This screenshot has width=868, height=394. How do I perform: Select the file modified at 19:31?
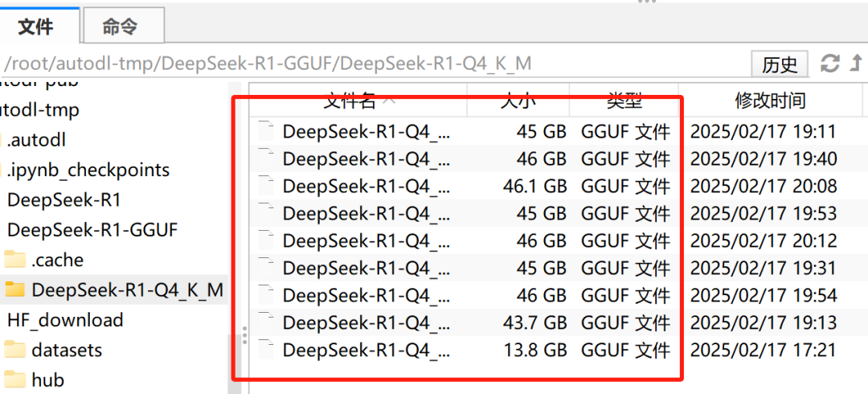[x=555, y=268]
